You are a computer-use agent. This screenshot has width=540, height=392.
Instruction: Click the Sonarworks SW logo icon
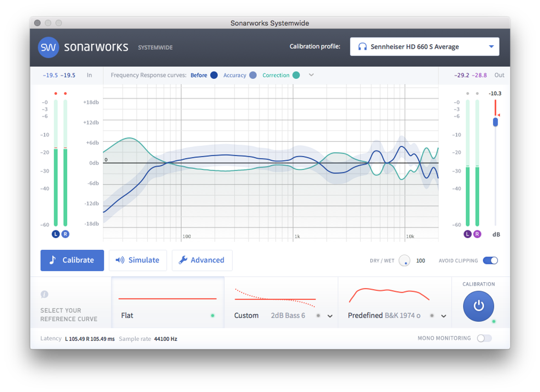[x=48, y=47]
